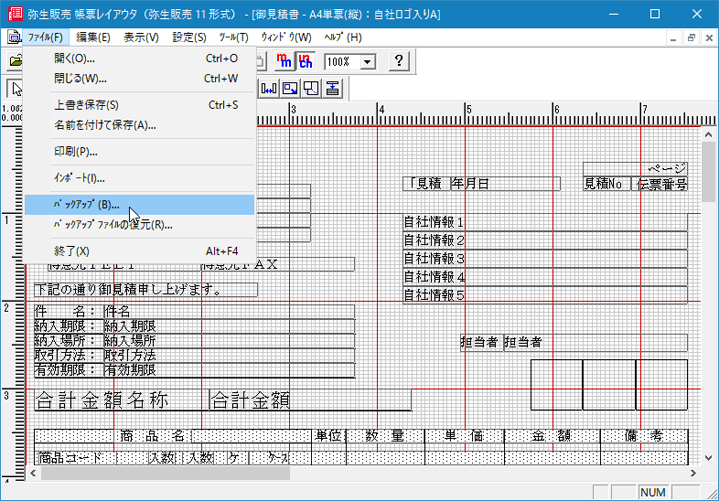The height and width of the screenshot is (501, 719).
Task: Select the 合計金額名称 field
Action: pos(121,400)
